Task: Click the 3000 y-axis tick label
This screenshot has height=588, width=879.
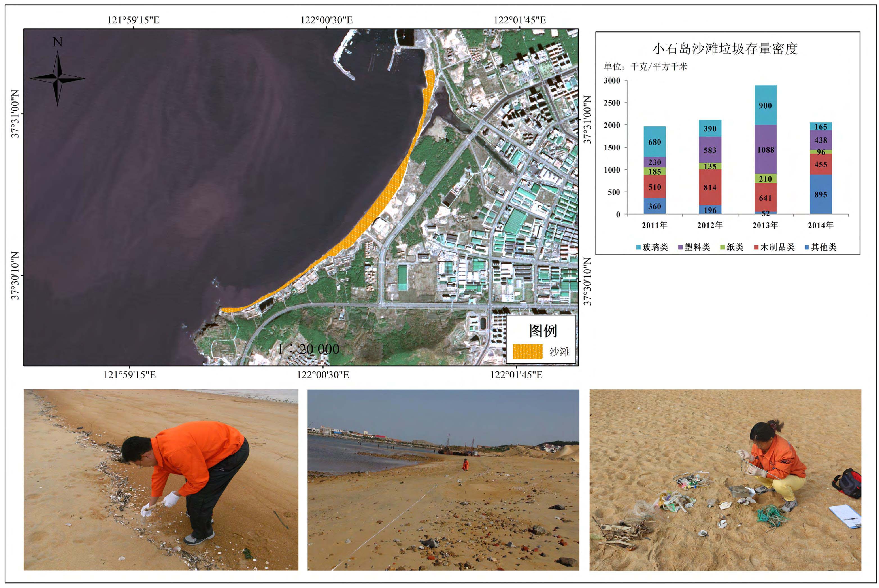Action: (612, 81)
